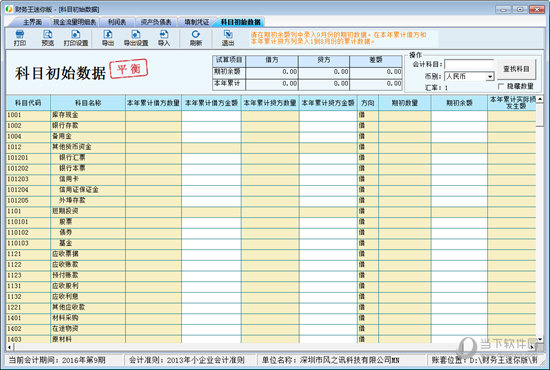550x370 pixels.
Task: Click the 退出 (Exit) toolbar icon
Action: coord(228,38)
